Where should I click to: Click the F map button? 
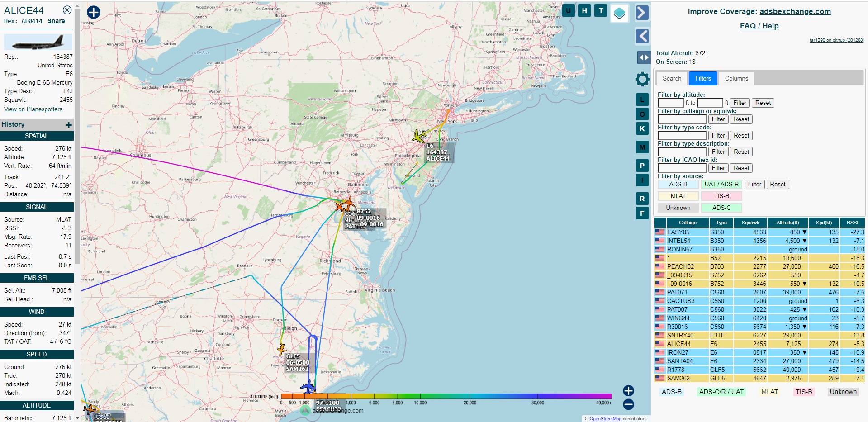(x=642, y=213)
